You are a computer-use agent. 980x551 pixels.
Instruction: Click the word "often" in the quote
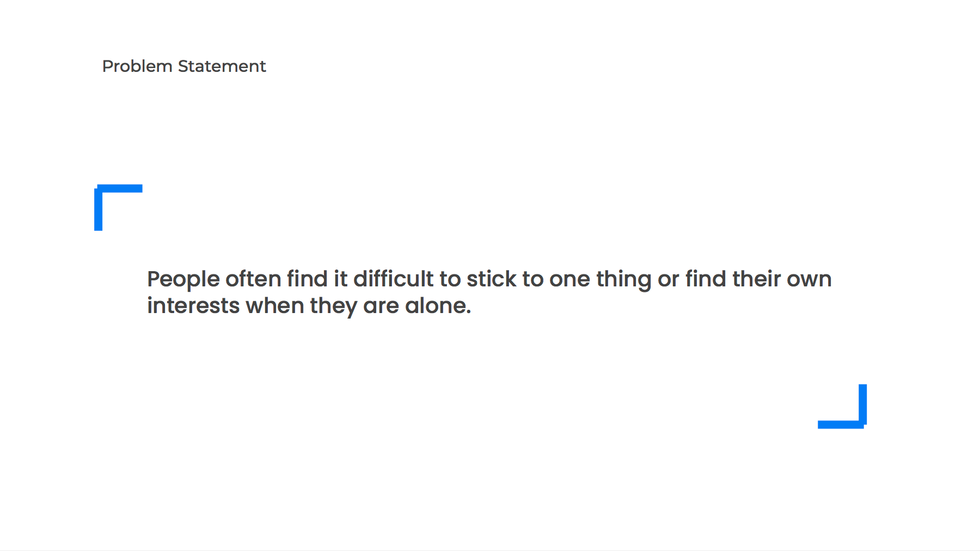coord(253,279)
